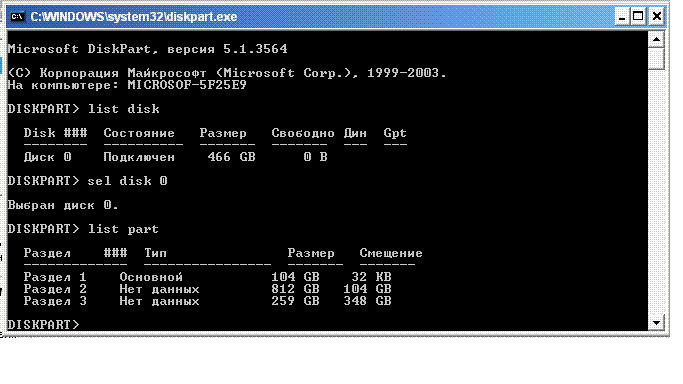Click the 'Тип' column header
Viewport: 683px width, 384px height.
click(x=156, y=253)
